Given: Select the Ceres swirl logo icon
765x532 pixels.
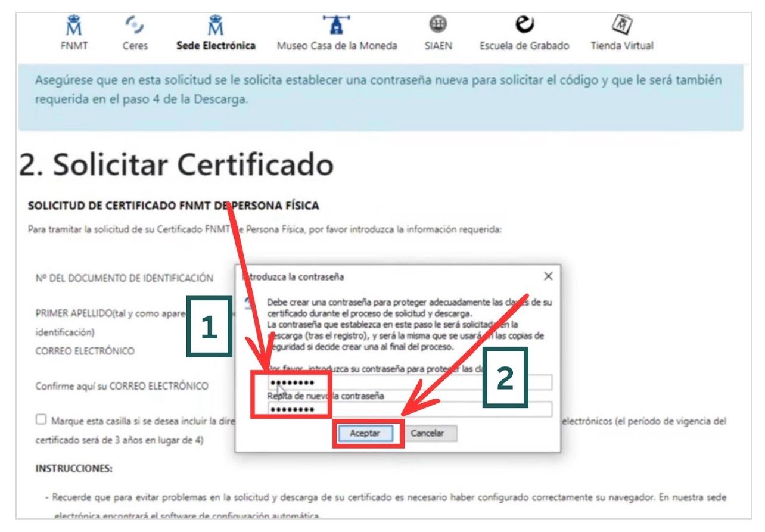Looking at the screenshot, I should pos(135,24).
